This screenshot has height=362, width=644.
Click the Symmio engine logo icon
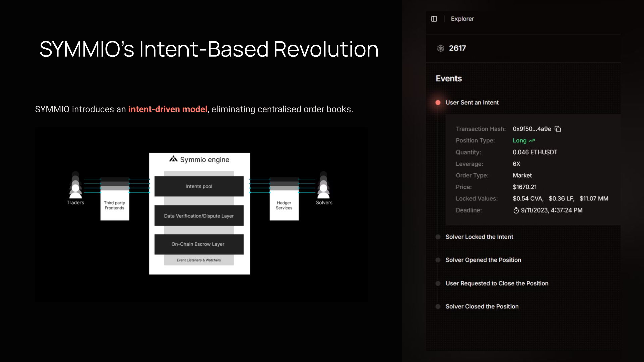click(173, 159)
